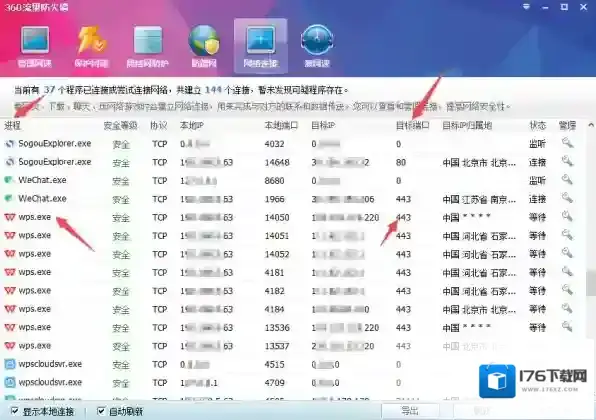Open the title bar main menu dropdown

526,7
